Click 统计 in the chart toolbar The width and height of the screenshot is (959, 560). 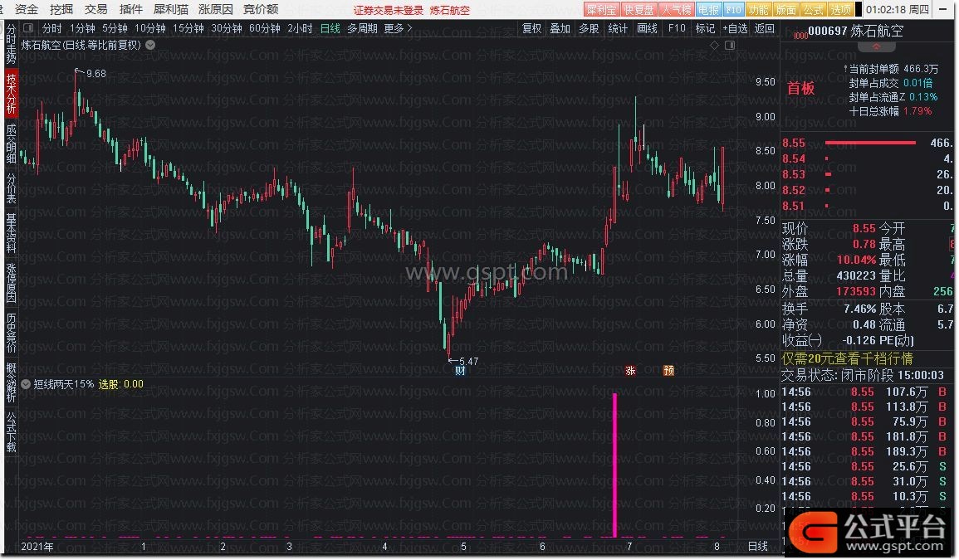point(617,28)
